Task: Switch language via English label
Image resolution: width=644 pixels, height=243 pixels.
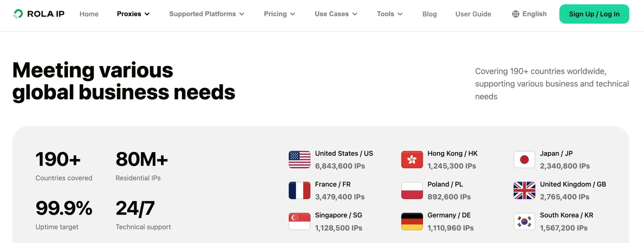Action: coord(535,14)
